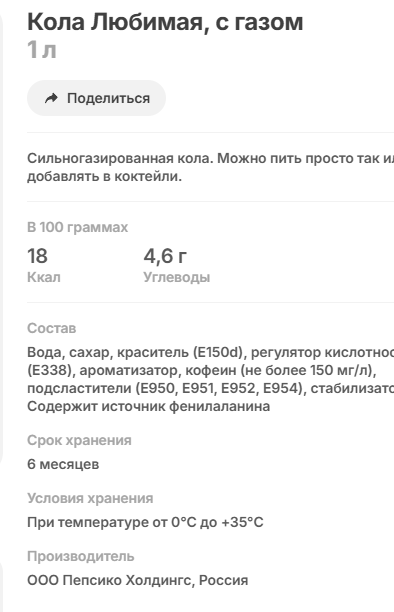Viewport: 394px width, 612px height.
Task: Click the подсластители E950 ingredients line
Action: [210, 388]
